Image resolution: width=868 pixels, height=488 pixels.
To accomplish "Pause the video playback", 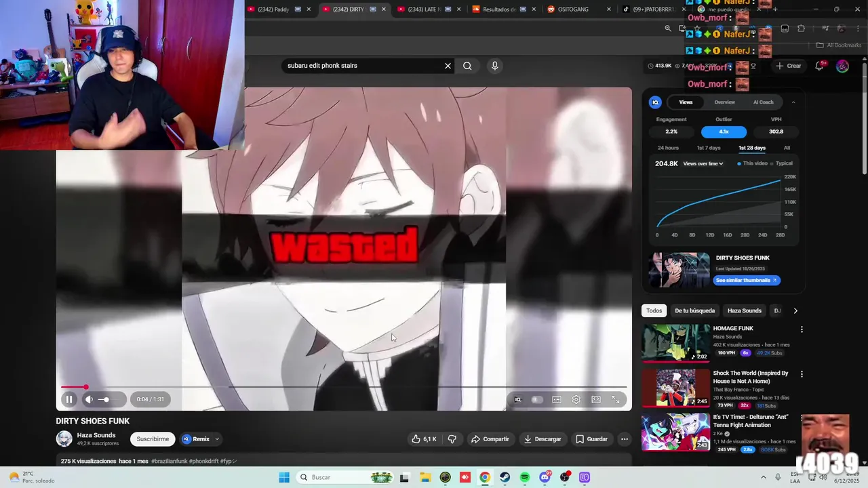I will (68, 399).
